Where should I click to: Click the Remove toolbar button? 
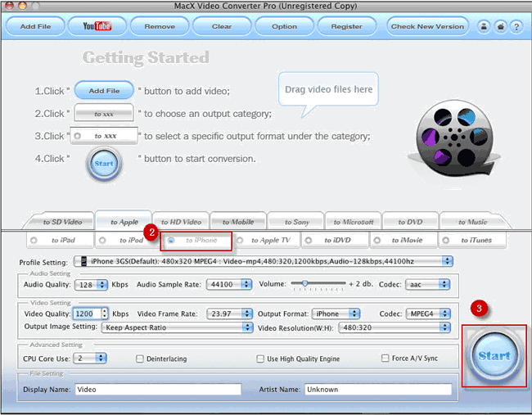160,26
